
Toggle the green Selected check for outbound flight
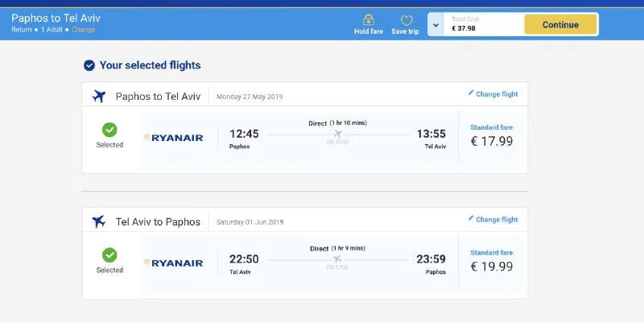[109, 130]
